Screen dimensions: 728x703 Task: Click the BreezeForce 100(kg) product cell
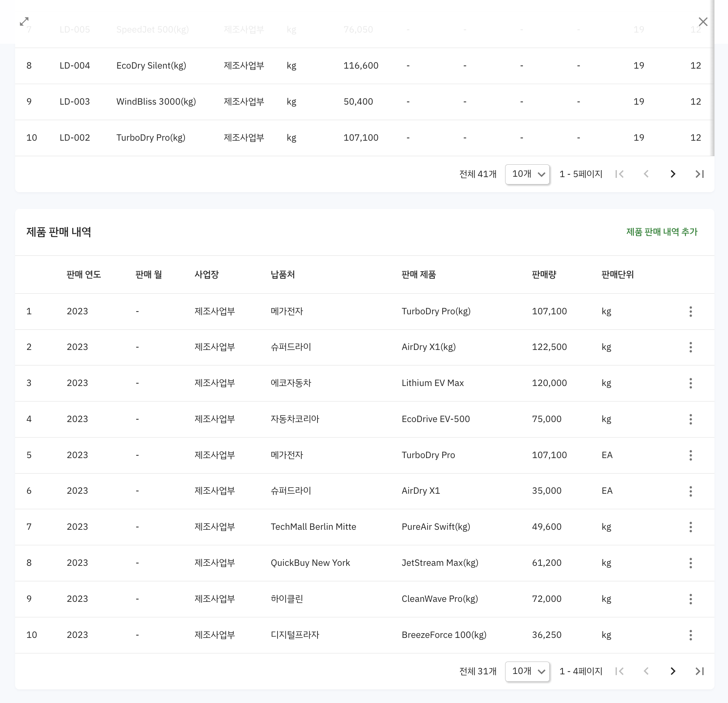coord(444,635)
